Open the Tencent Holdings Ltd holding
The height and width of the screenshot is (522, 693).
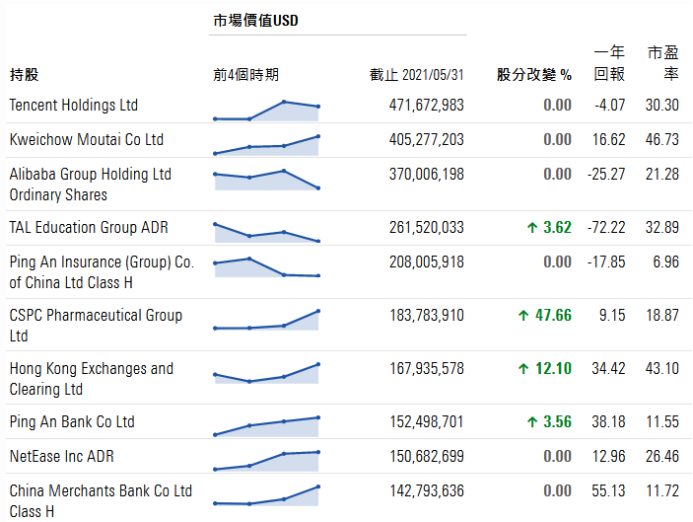74,105
